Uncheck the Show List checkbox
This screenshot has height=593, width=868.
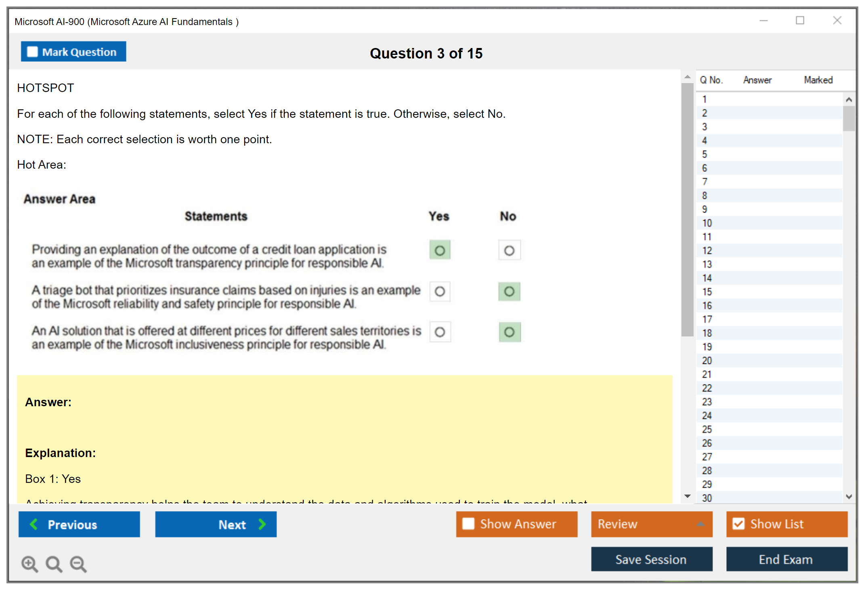(x=738, y=524)
